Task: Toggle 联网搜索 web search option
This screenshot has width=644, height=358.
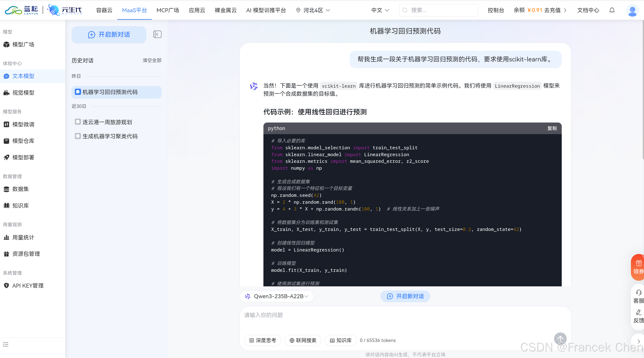Action: [x=303, y=340]
